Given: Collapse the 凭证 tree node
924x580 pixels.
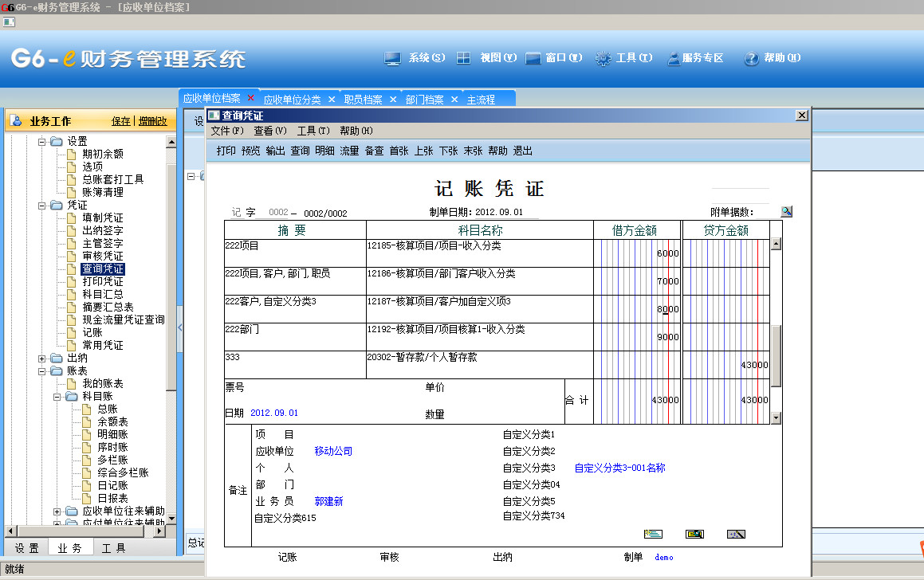Looking at the screenshot, I should [42, 206].
